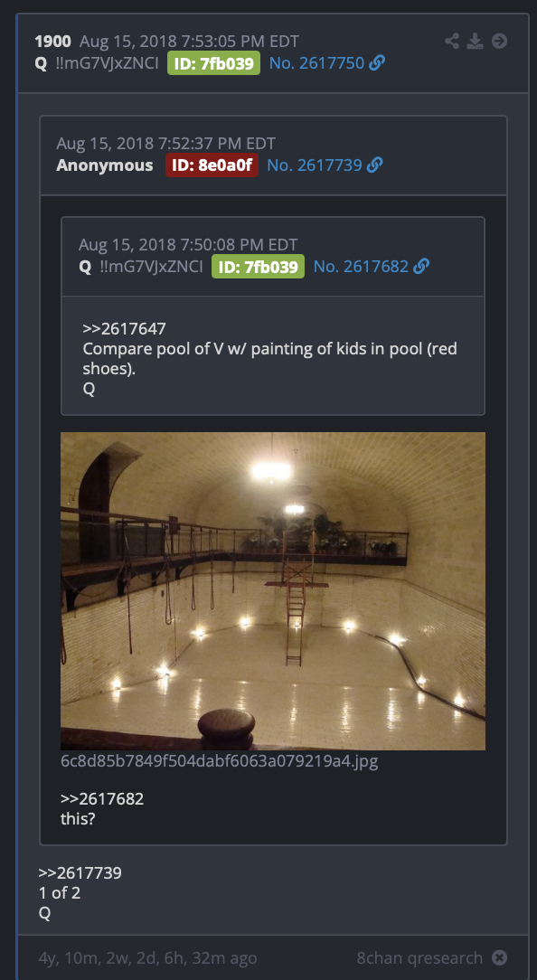Click the X icon beside 8chan qresearch
This screenshot has height=980, width=537.
[x=499, y=957]
